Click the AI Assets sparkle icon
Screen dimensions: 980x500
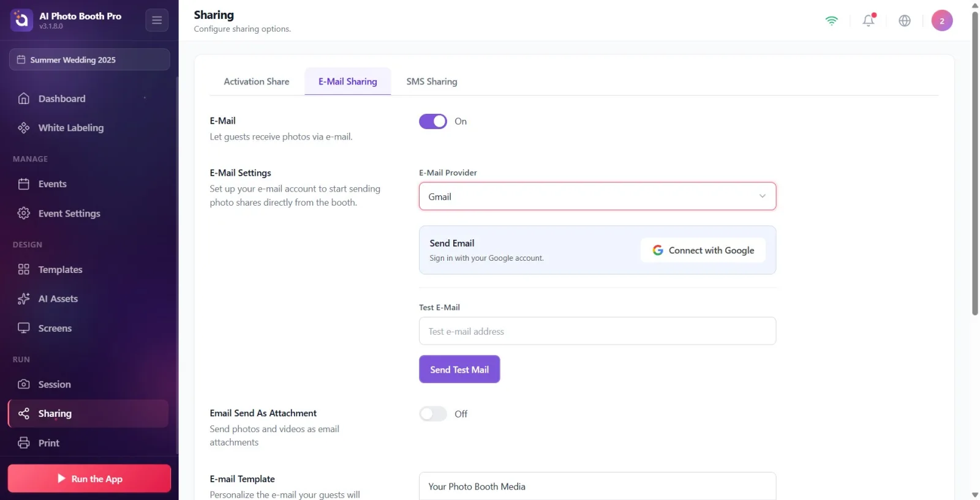click(24, 299)
